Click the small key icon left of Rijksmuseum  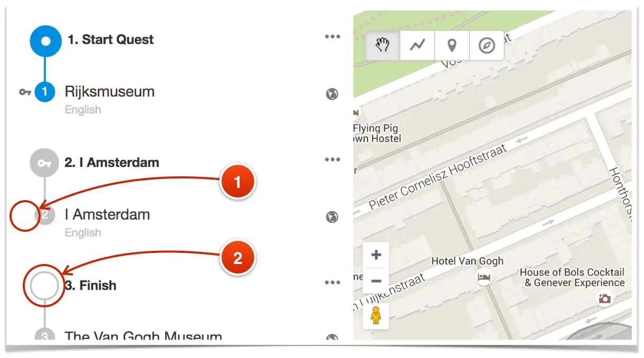24,92
